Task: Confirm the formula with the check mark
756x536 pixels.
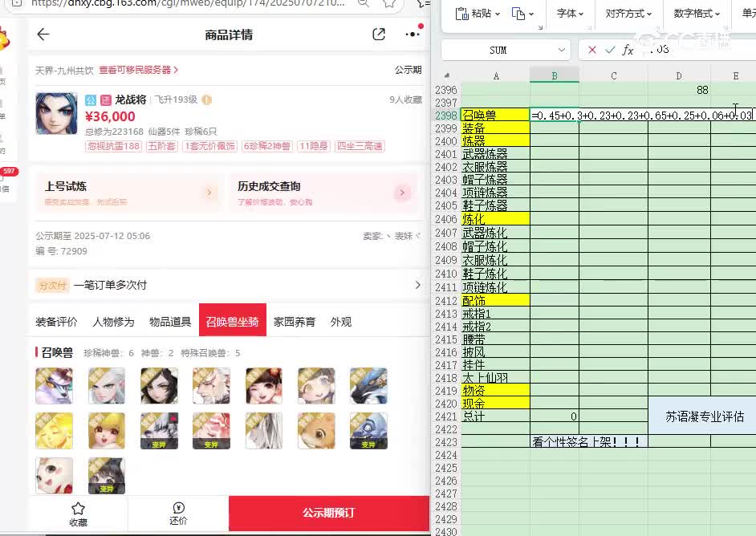Action: [x=610, y=50]
